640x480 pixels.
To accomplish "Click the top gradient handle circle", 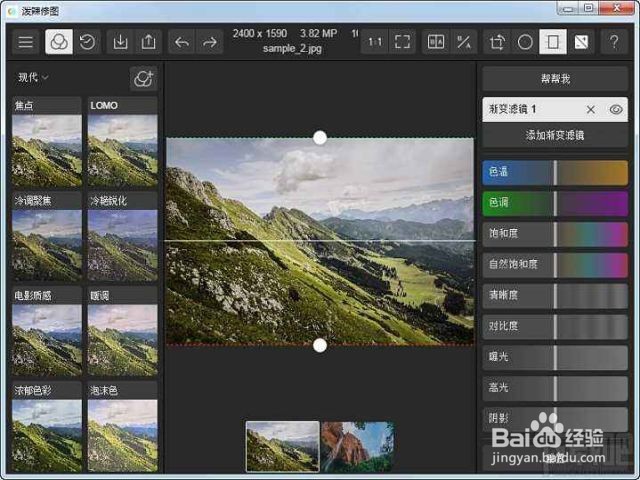I will [320, 138].
